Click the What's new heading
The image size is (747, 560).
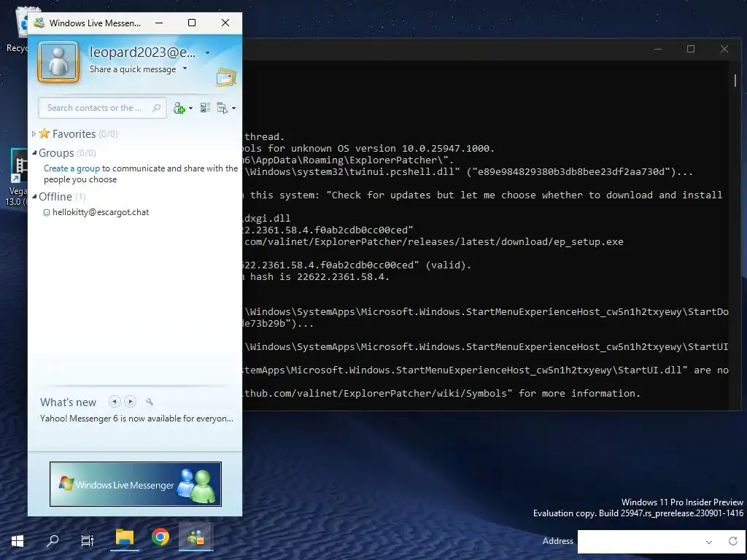tap(68, 402)
